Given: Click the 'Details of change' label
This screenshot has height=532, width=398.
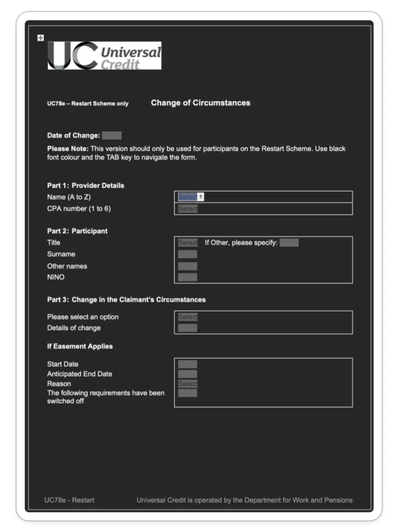Looking at the screenshot, I should (74, 328).
